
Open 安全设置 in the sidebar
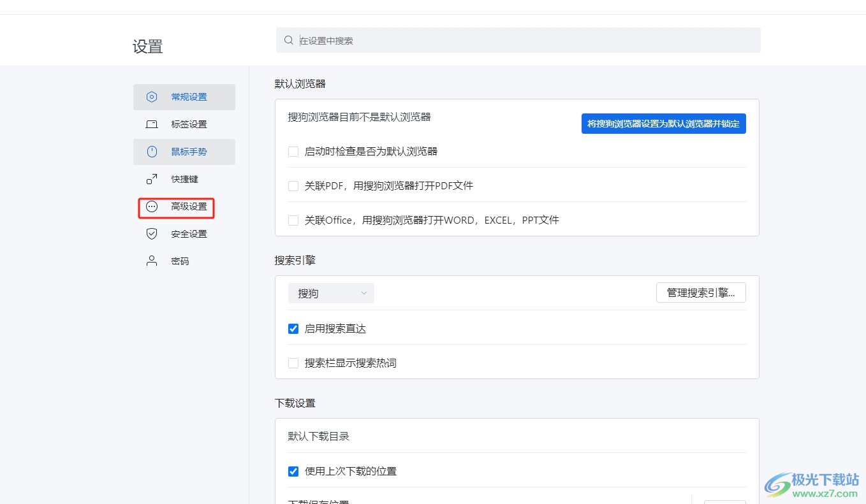tap(184, 234)
